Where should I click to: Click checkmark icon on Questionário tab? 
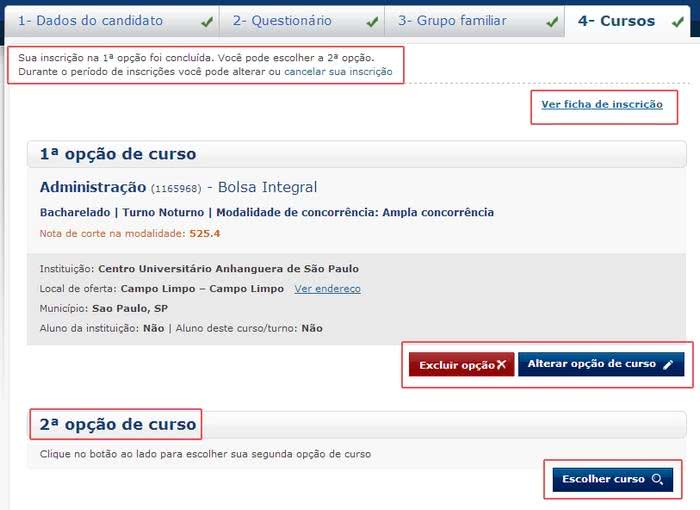372,21
